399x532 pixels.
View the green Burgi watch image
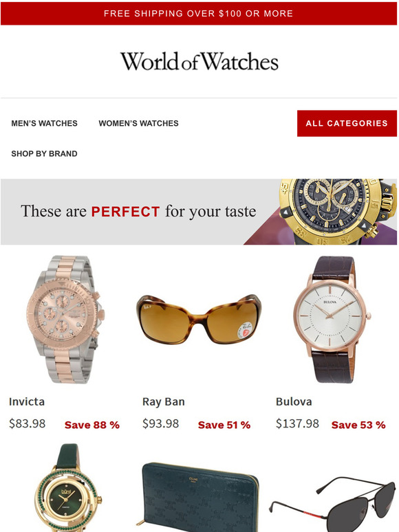[x=68, y=487]
